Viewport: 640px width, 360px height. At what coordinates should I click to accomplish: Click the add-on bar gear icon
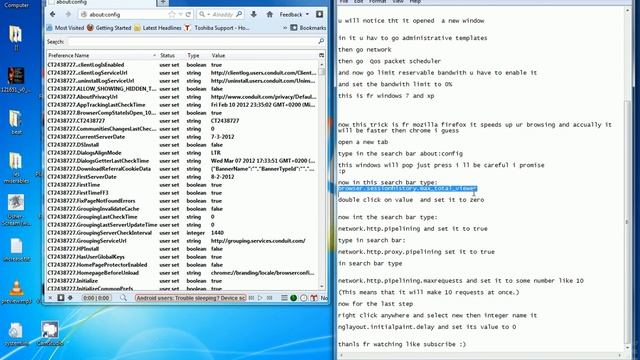pos(70,298)
